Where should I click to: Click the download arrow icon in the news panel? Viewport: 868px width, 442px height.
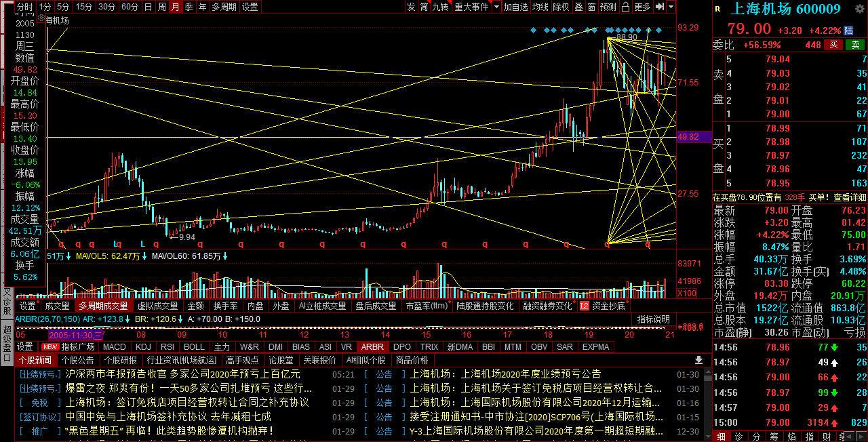(x=699, y=360)
